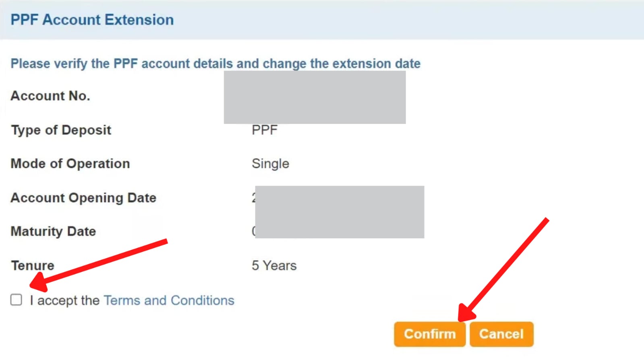Select the 'PPF Account Extension' header

(x=92, y=19)
